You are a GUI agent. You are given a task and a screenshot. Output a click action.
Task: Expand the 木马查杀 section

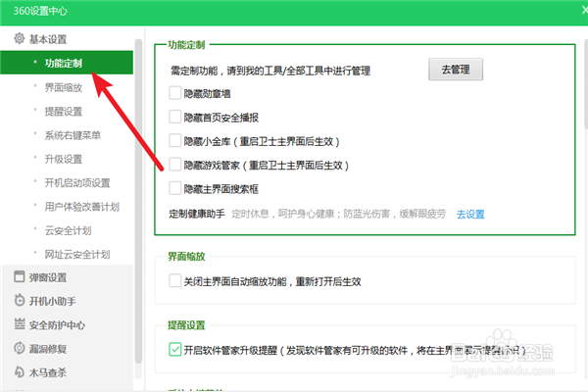point(48,372)
